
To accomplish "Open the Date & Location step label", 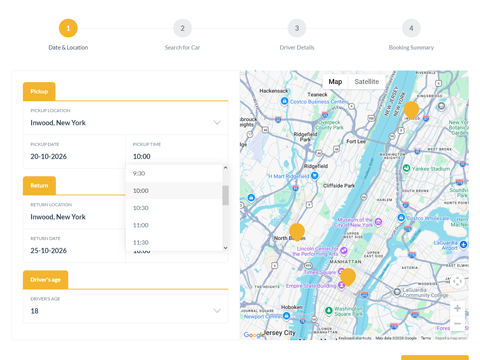I will pos(68,48).
